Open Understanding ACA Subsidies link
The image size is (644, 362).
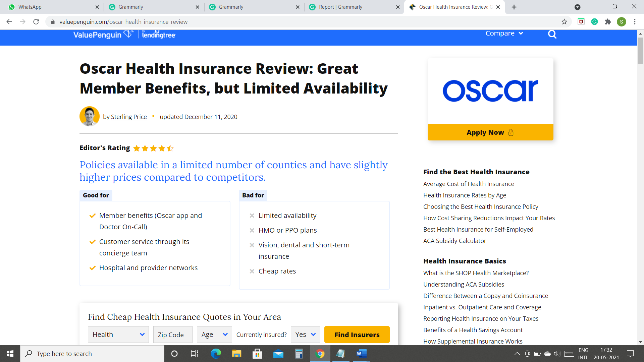(x=464, y=285)
